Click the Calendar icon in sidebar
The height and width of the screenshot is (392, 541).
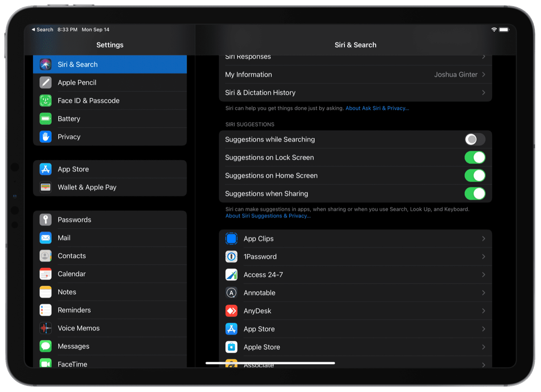click(x=46, y=273)
